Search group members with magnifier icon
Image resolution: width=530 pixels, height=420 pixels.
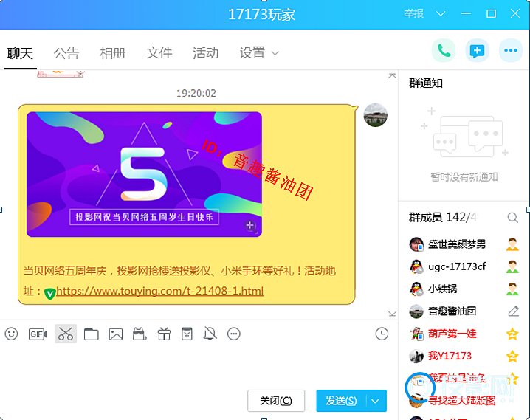(x=512, y=218)
